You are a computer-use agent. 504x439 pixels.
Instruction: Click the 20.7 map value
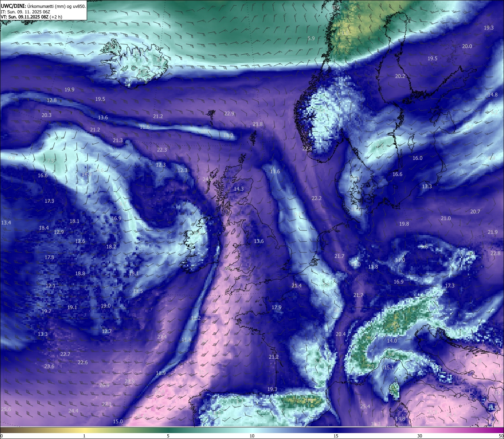[x=475, y=211]
